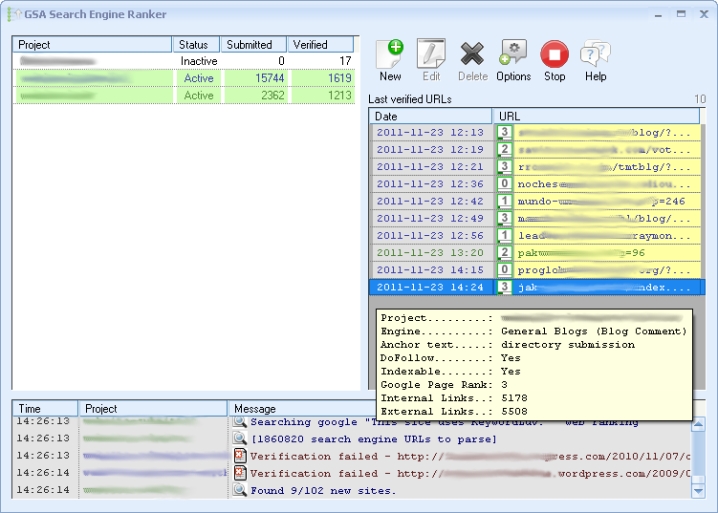
Task: Sort by the Verified column header
Action: point(320,45)
